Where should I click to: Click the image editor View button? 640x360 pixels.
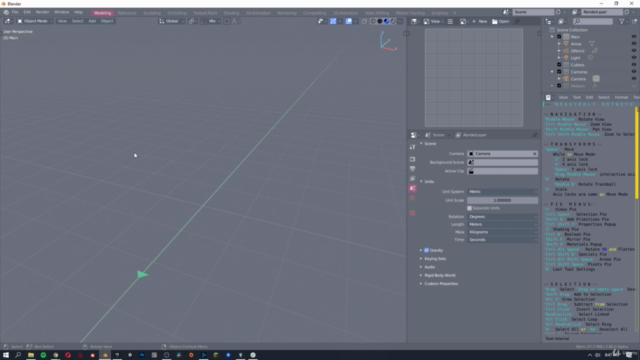(x=433, y=21)
